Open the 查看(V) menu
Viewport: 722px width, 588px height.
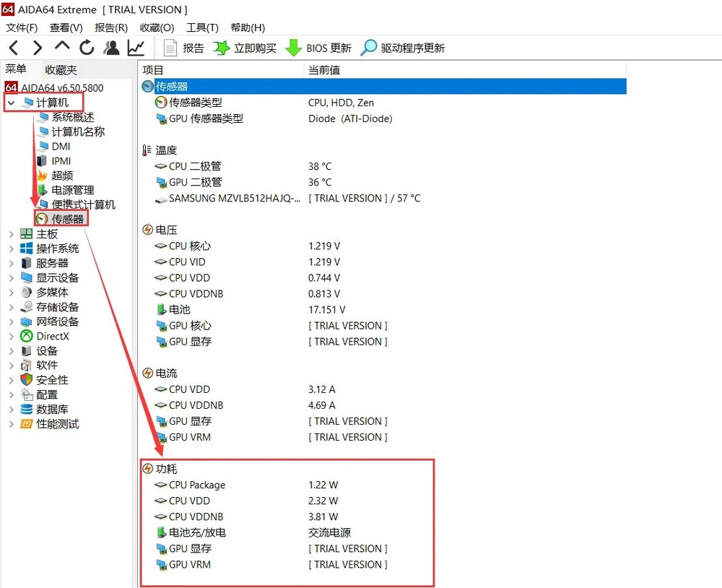tap(66, 27)
